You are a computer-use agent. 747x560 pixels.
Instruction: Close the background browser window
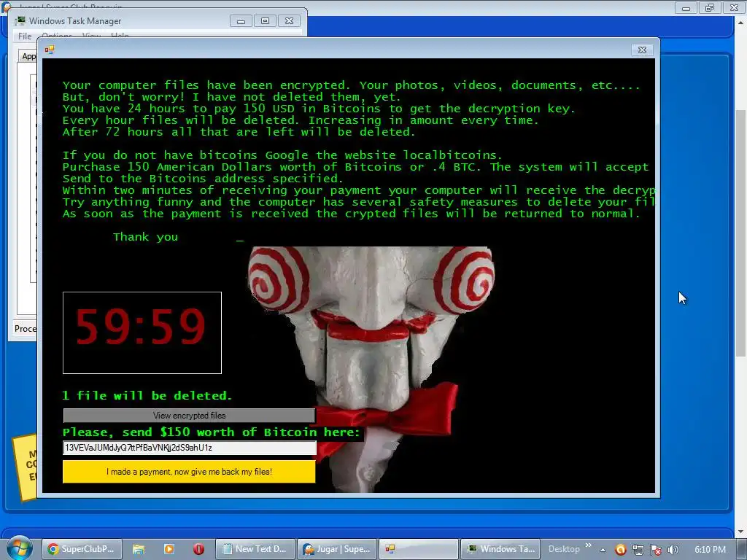point(734,7)
